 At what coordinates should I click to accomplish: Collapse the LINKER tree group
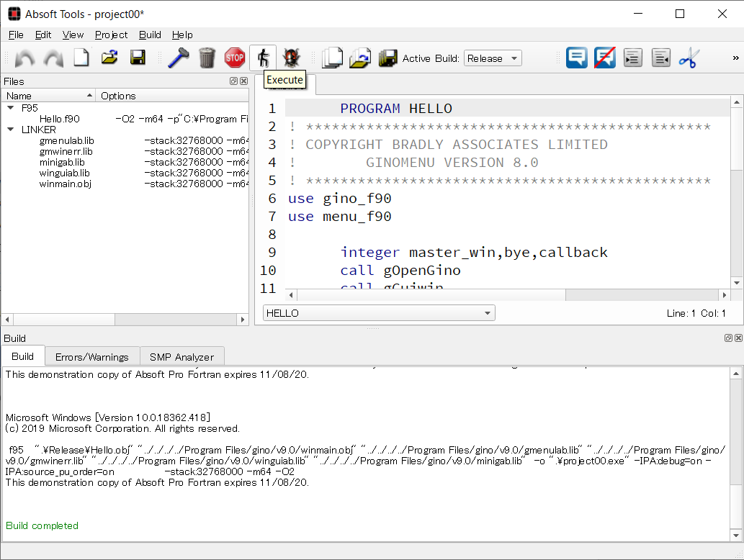coord(10,130)
